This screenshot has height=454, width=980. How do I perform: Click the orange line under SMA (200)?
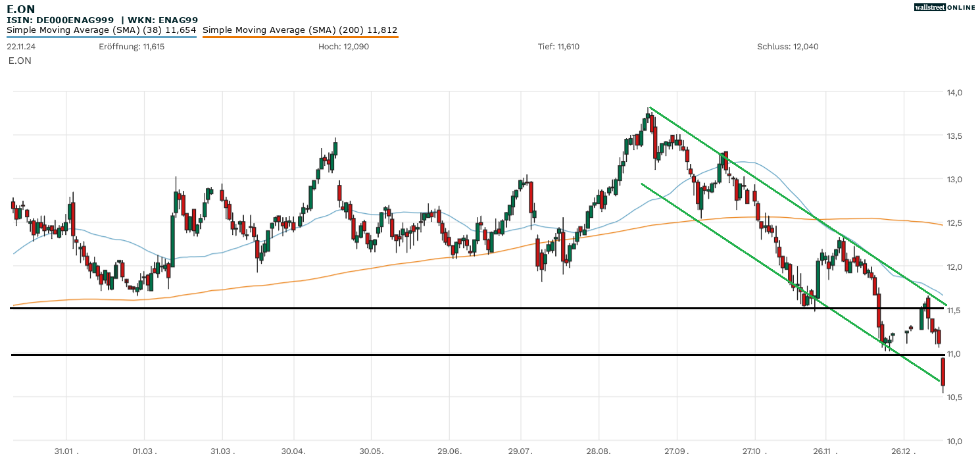[x=300, y=37]
